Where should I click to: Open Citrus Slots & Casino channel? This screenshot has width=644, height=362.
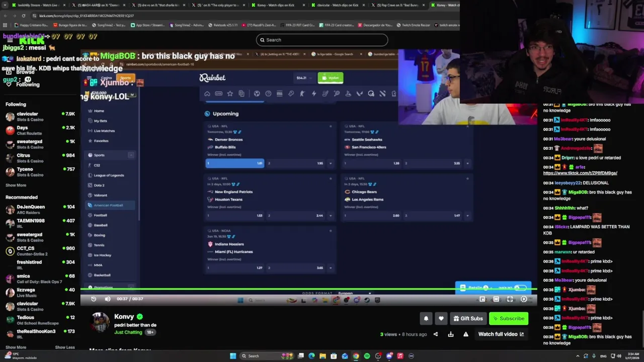pos(40,158)
